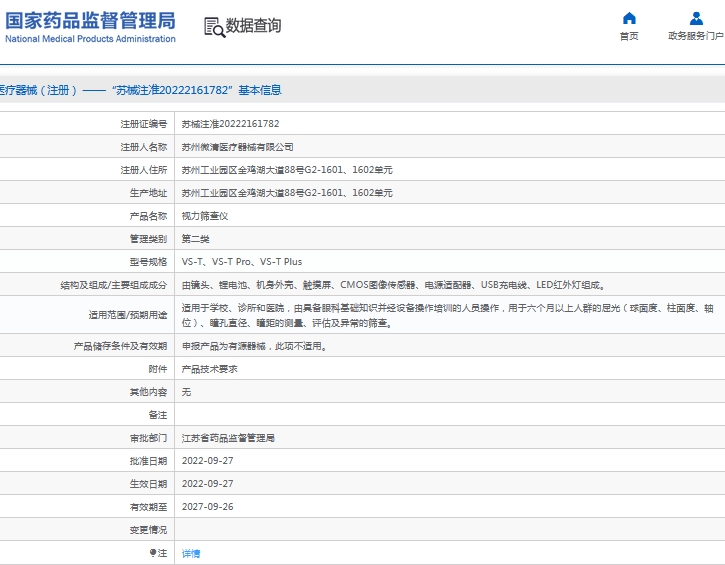Screen dimensions: 725x565
Task: Select 苏州微清医疗器械有限公司 registrant name
Action: coord(237,147)
